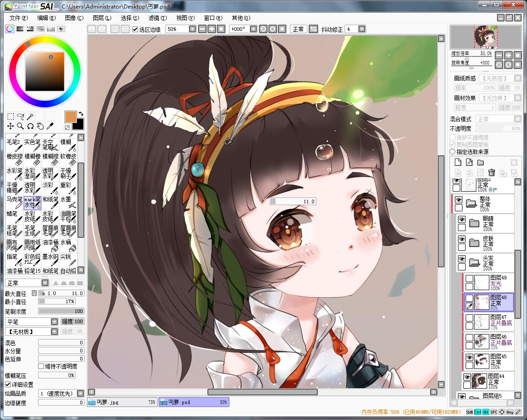527x420 pixels.
Task: Open the 图层 menu
Action: 102,18
